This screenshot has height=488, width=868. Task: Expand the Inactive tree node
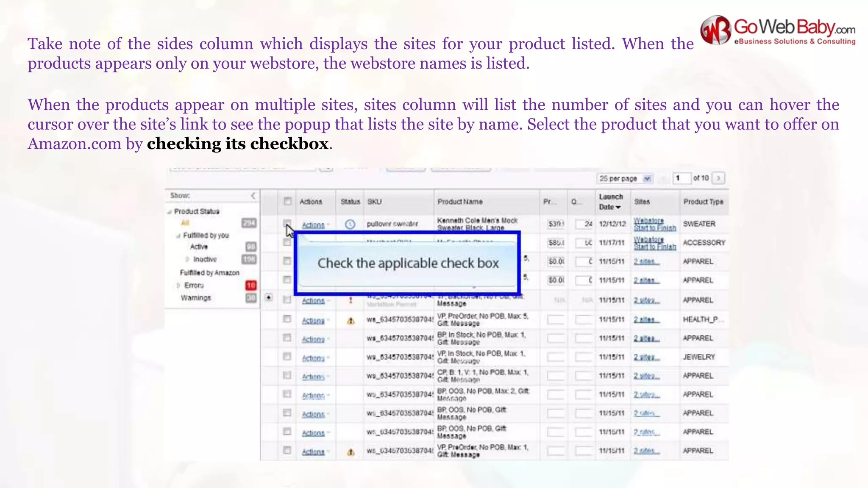pyautogui.click(x=187, y=259)
